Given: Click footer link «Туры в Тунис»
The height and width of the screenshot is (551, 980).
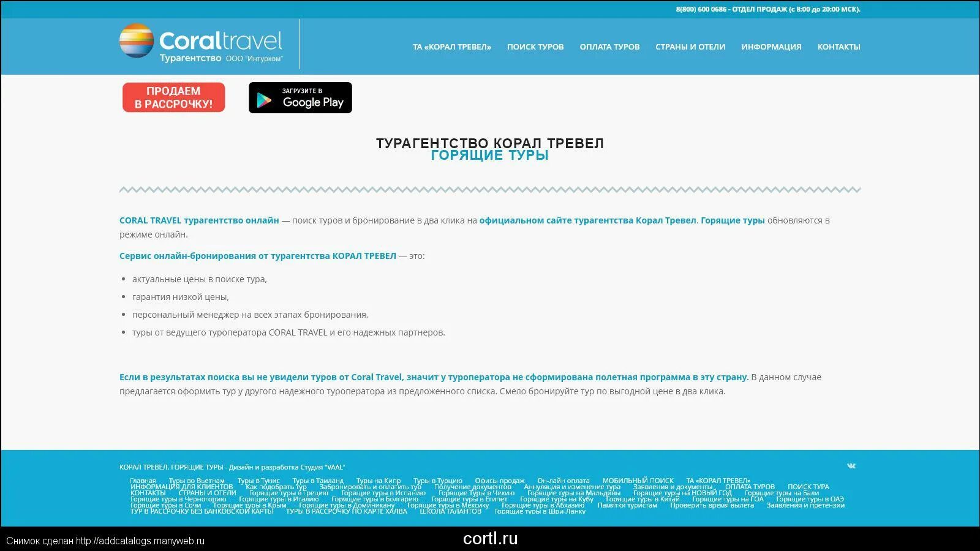Looking at the screenshot, I should point(258,481).
